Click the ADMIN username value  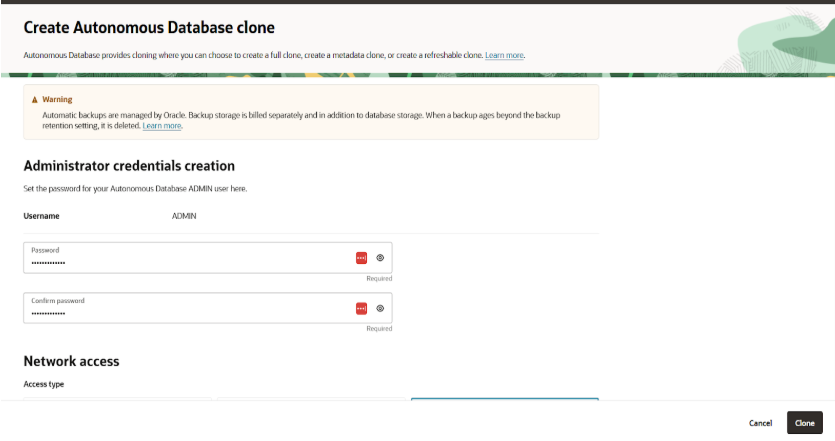click(184, 215)
